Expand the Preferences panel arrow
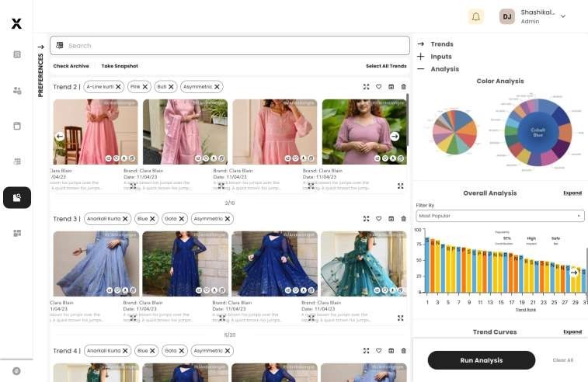Screen dimensions: 588x382 [40, 47]
